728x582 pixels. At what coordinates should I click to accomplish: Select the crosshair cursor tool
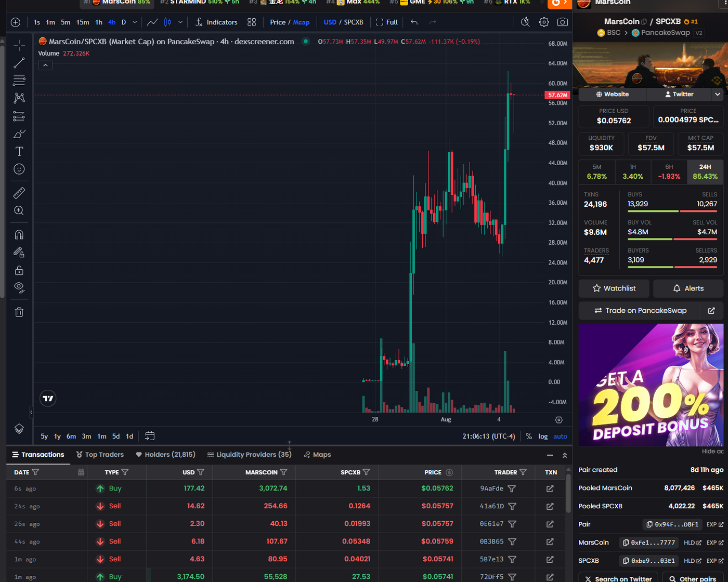(19, 46)
